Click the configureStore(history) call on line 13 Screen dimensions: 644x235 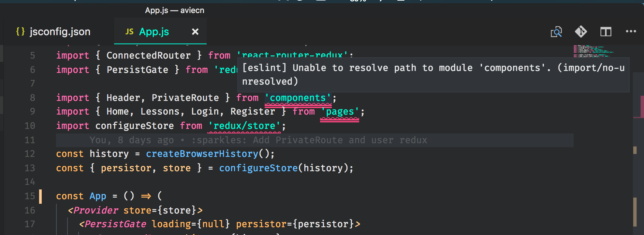(286, 168)
